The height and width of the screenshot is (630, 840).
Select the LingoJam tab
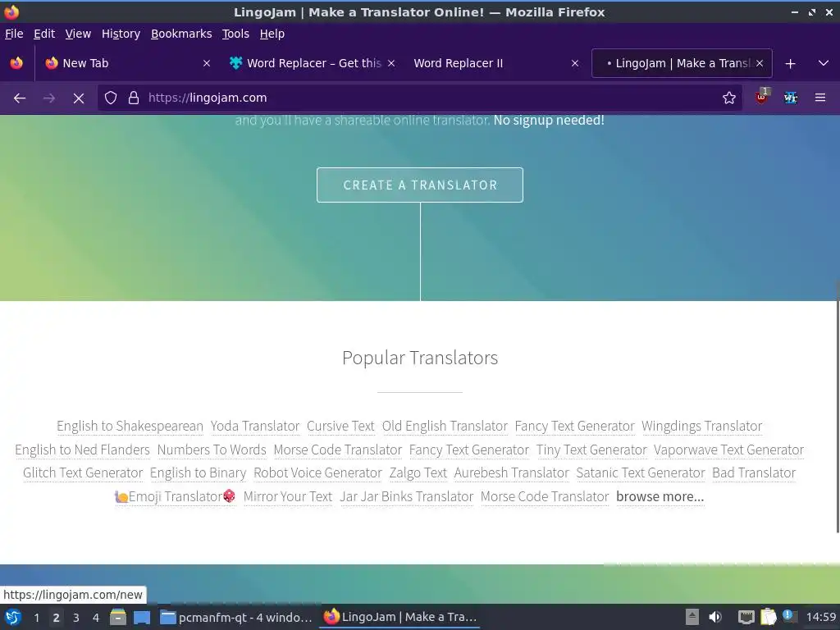pyautogui.click(x=682, y=63)
